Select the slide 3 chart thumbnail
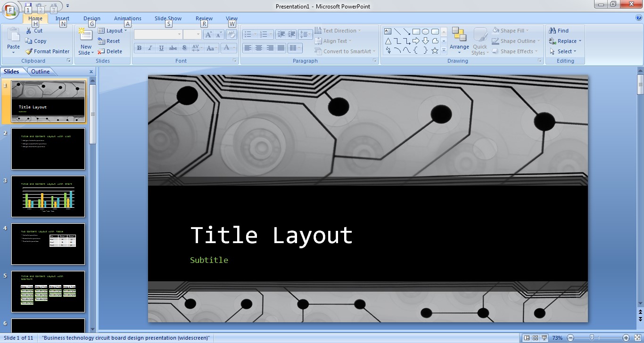This screenshot has width=644, height=343. 49,196
